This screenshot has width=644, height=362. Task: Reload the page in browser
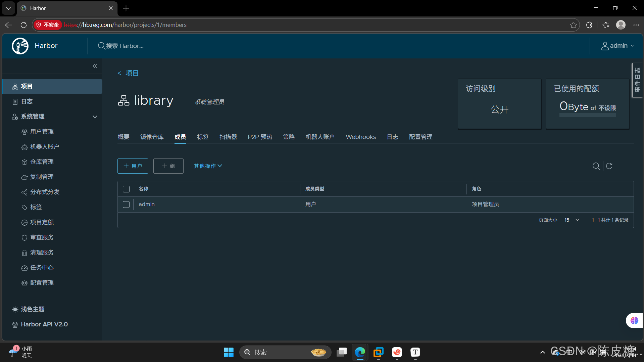coord(23,25)
